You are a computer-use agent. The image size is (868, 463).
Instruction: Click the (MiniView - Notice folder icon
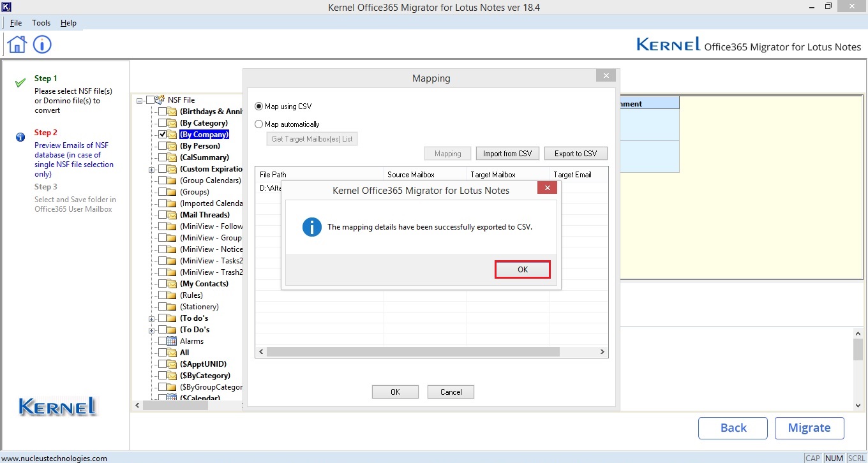pos(172,249)
